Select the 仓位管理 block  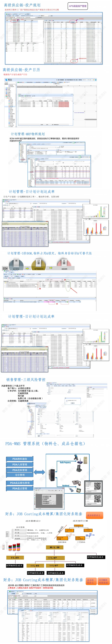coord(20,475)
